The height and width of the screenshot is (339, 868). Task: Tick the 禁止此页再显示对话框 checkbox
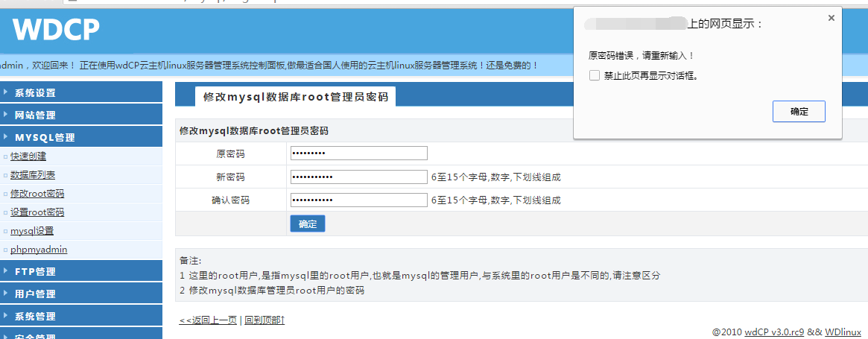(595, 75)
